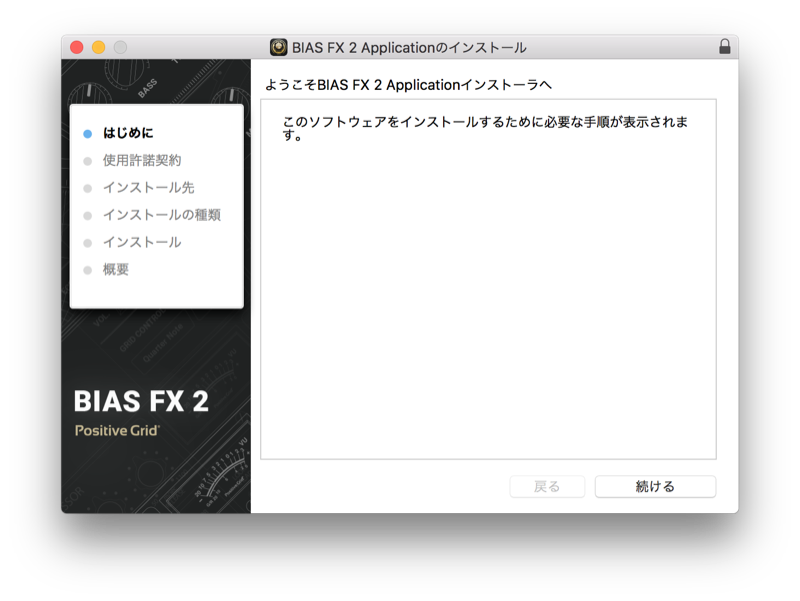Click the large BIAS FX 2 sidebar logo

pyautogui.click(x=141, y=401)
